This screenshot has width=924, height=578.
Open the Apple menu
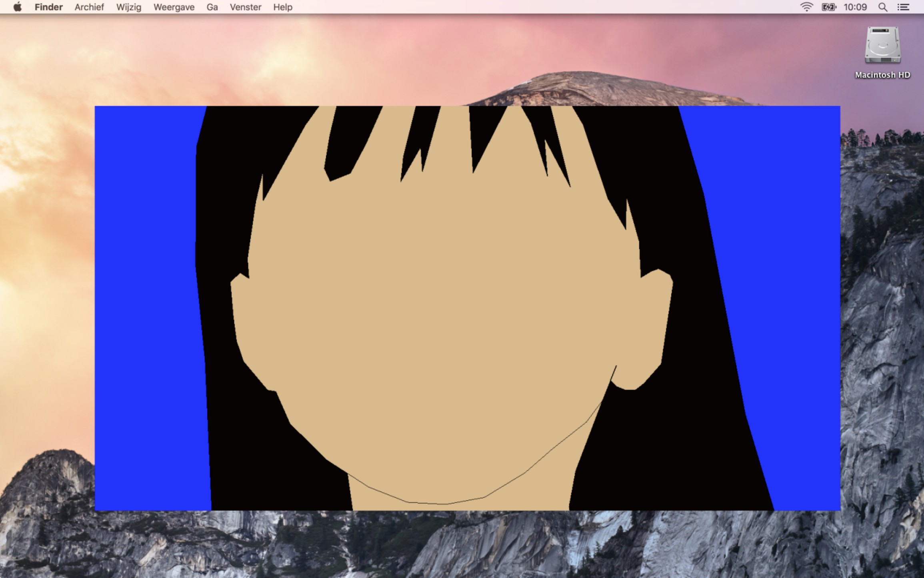point(17,7)
